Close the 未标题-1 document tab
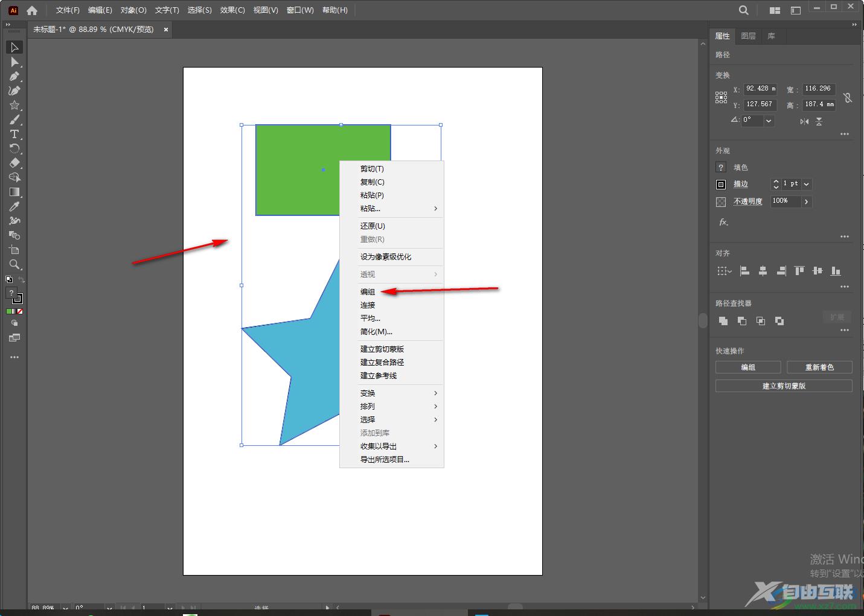The height and width of the screenshot is (616, 864). pos(166,29)
